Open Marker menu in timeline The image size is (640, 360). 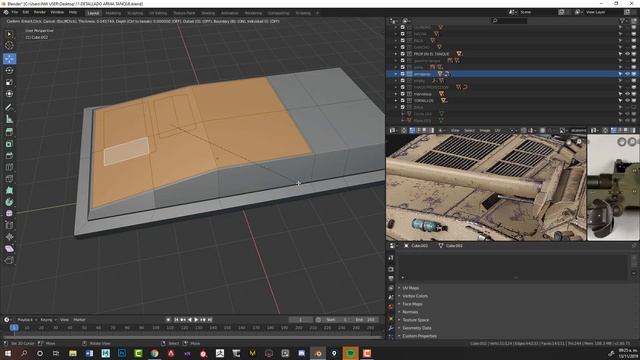point(79,320)
